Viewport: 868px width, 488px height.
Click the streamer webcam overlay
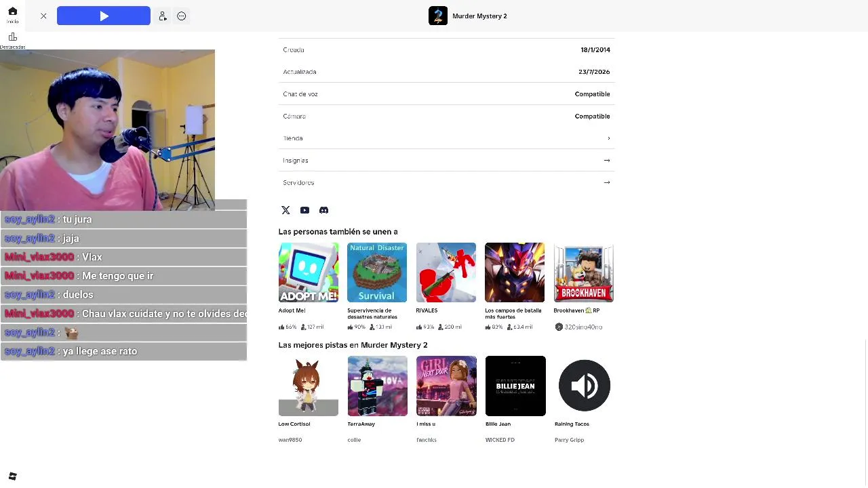coord(107,130)
